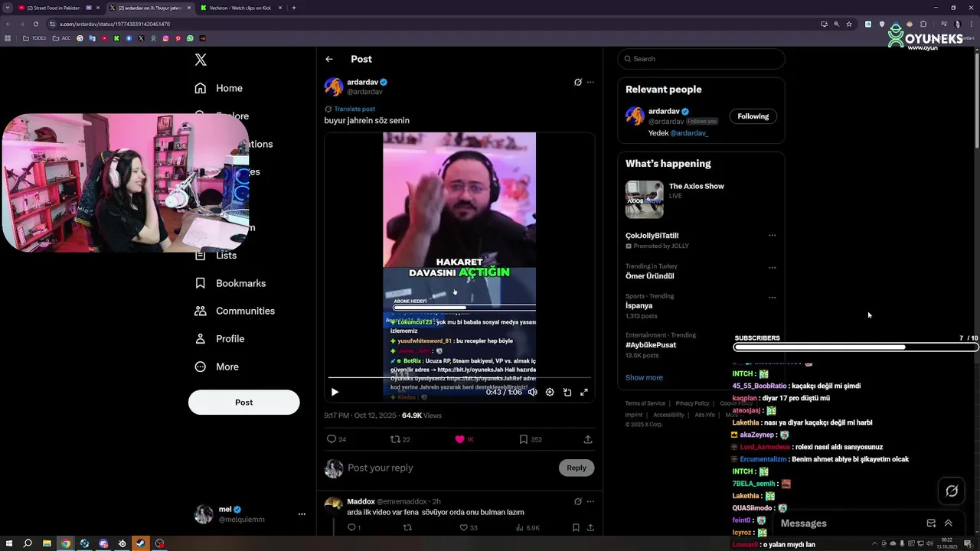Repost Maddox's reply
The width and height of the screenshot is (980, 551).
pos(407,527)
